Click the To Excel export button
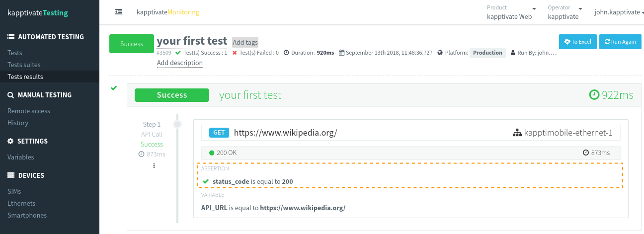This screenshot has height=234, width=644. point(577,42)
